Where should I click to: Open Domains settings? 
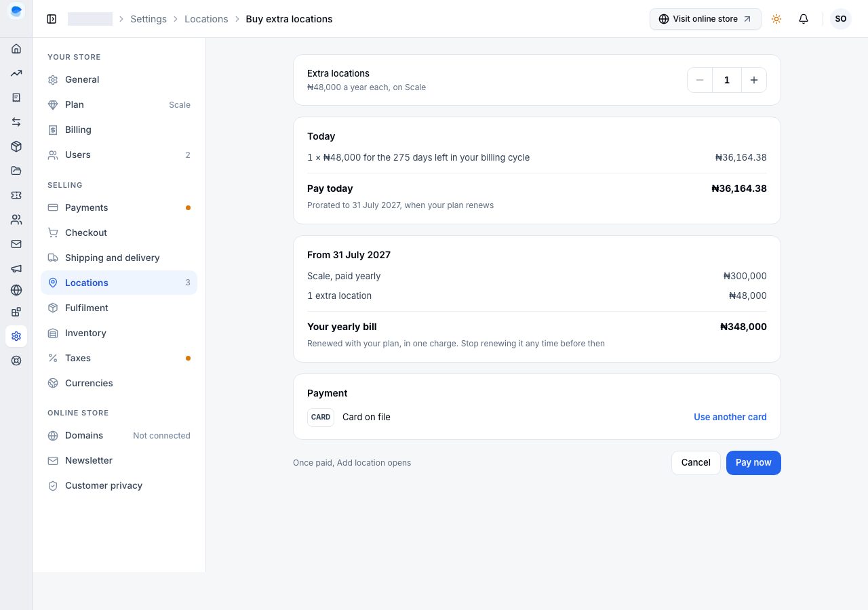[119, 435]
